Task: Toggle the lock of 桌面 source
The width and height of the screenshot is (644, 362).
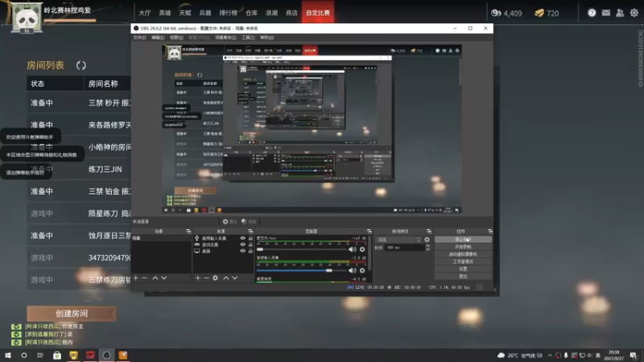Action: pyautogui.click(x=250, y=251)
